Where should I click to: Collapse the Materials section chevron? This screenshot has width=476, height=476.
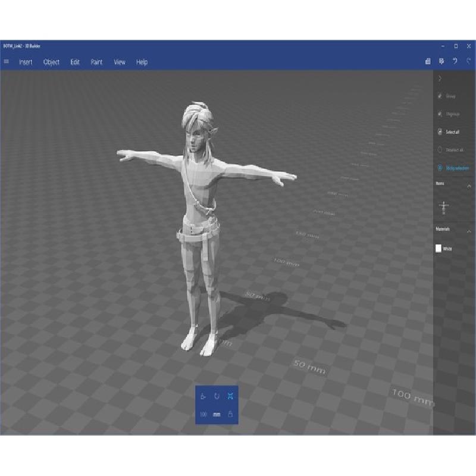pyautogui.click(x=469, y=231)
